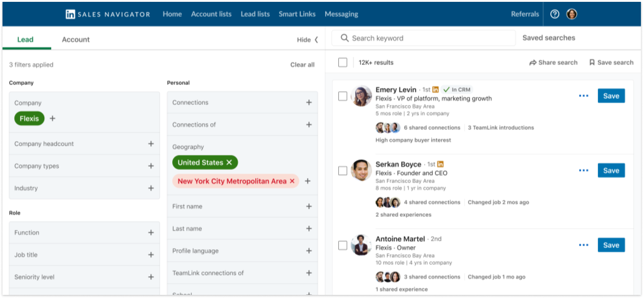
Task: Add another geography location
Action: coord(308,181)
